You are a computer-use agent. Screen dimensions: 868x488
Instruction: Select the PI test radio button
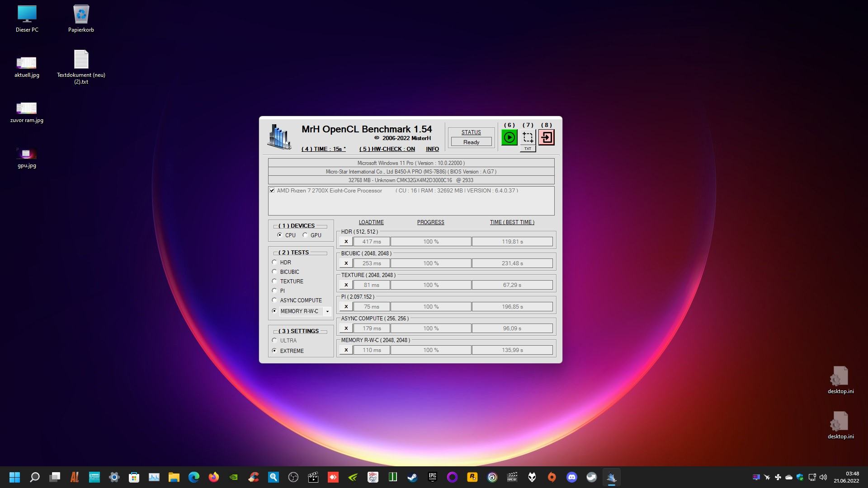274,291
